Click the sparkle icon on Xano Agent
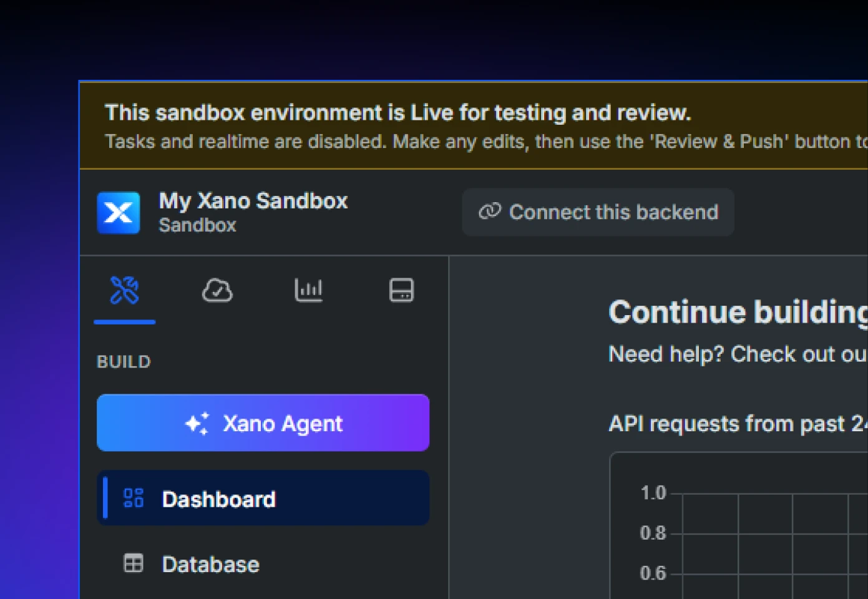The height and width of the screenshot is (599, 868). tap(197, 423)
